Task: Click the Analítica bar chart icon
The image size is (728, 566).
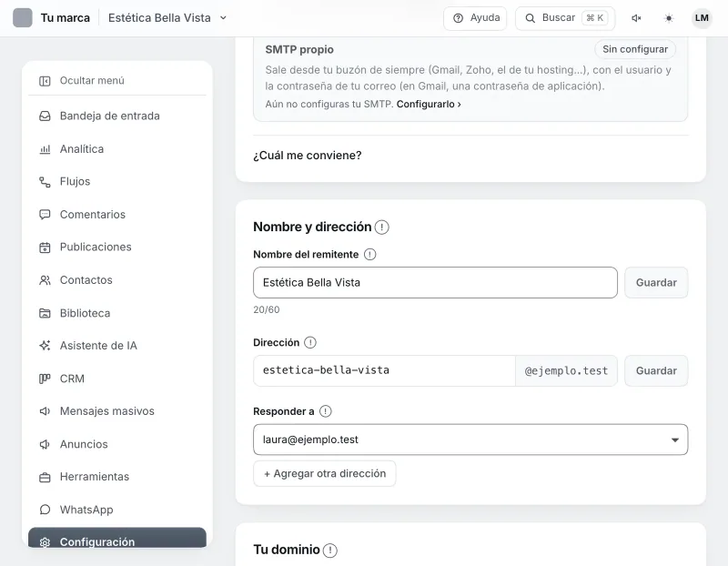Action: click(x=45, y=149)
